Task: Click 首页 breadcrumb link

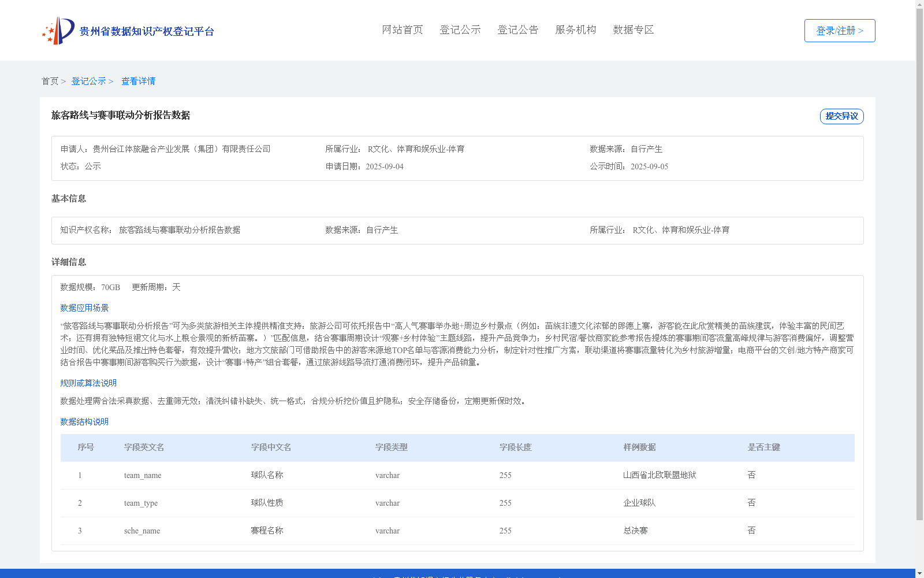Action: [x=50, y=81]
